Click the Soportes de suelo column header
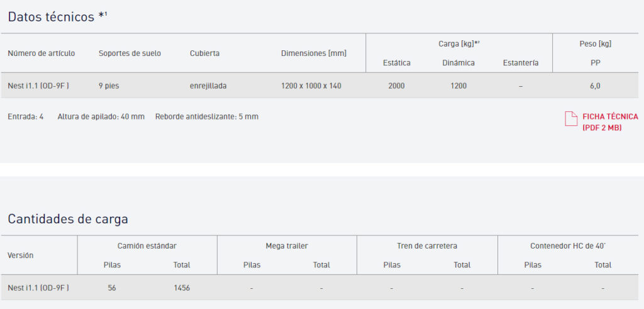The height and width of the screenshot is (309, 644). pos(130,53)
